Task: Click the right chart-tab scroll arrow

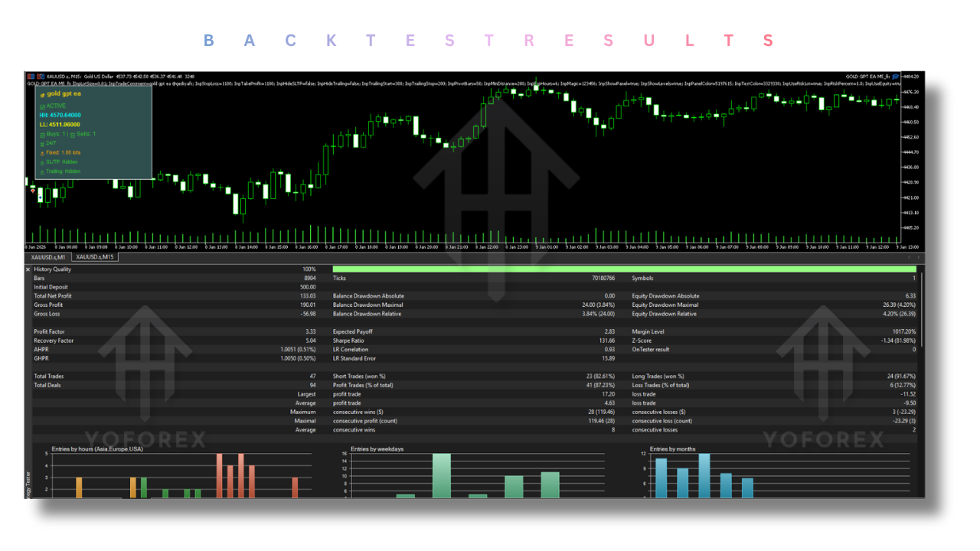Action: click(x=919, y=257)
